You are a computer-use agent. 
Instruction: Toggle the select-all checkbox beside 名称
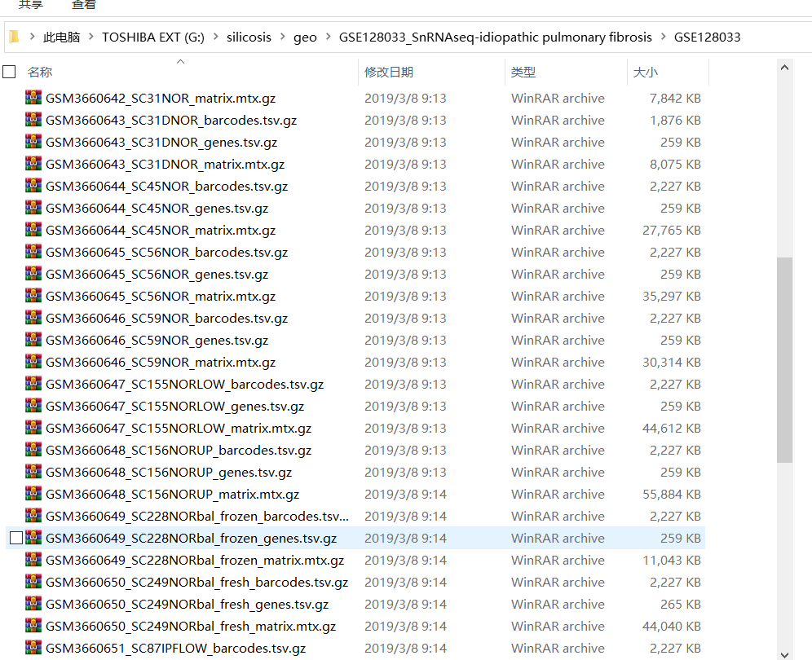(x=9, y=72)
